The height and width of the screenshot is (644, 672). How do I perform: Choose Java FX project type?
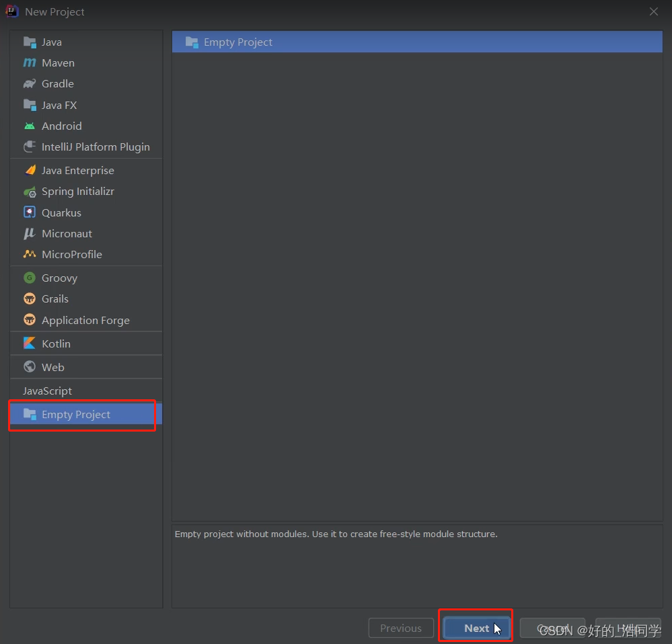tap(86, 105)
